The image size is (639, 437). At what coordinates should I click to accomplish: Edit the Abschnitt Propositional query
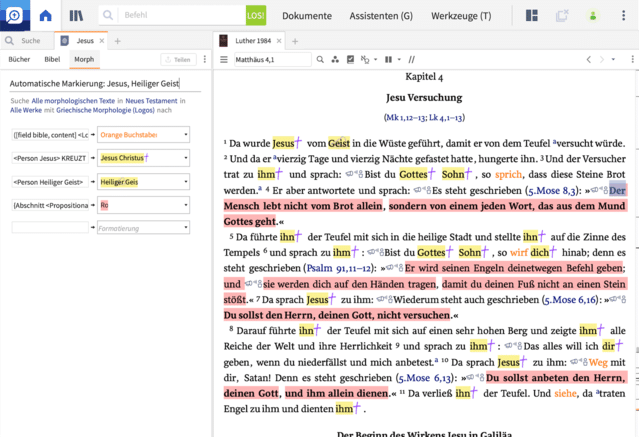(x=50, y=205)
